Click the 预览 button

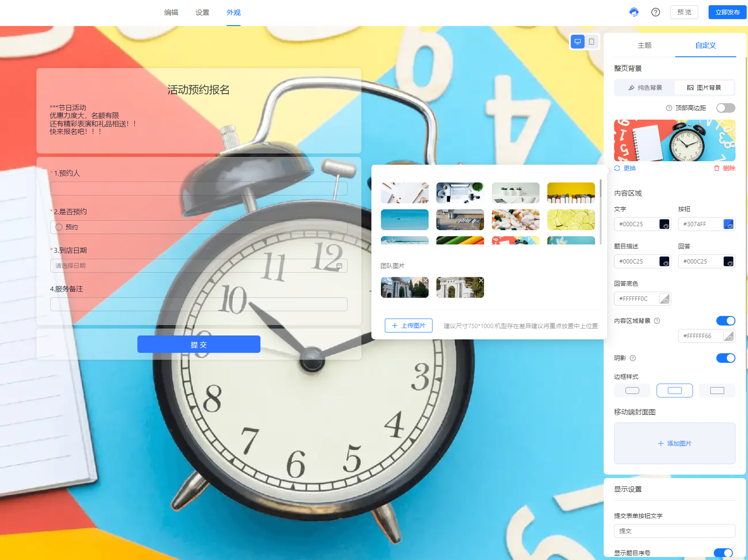point(684,12)
